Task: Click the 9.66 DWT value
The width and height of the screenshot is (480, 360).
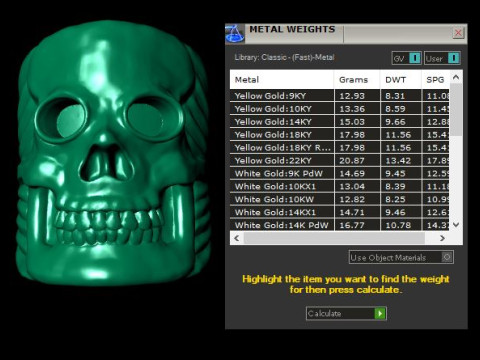Action: coord(395,122)
